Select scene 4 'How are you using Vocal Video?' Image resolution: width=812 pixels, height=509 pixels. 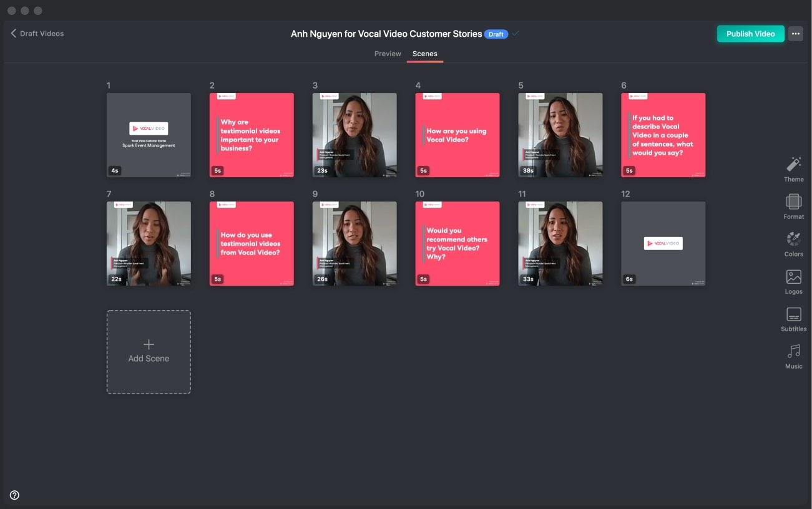[x=457, y=135]
